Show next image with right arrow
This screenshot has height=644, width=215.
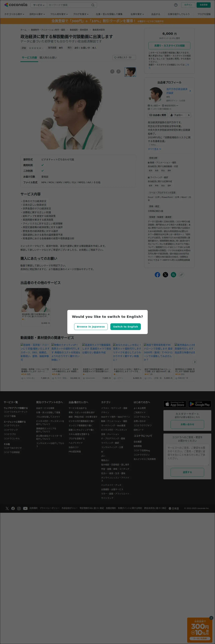[119, 72]
